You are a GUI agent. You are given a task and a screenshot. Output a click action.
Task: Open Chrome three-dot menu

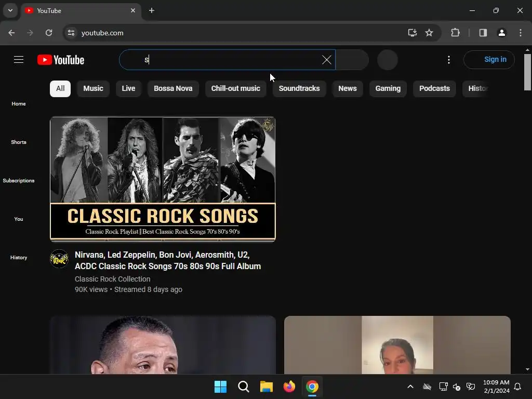click(521, 33)
